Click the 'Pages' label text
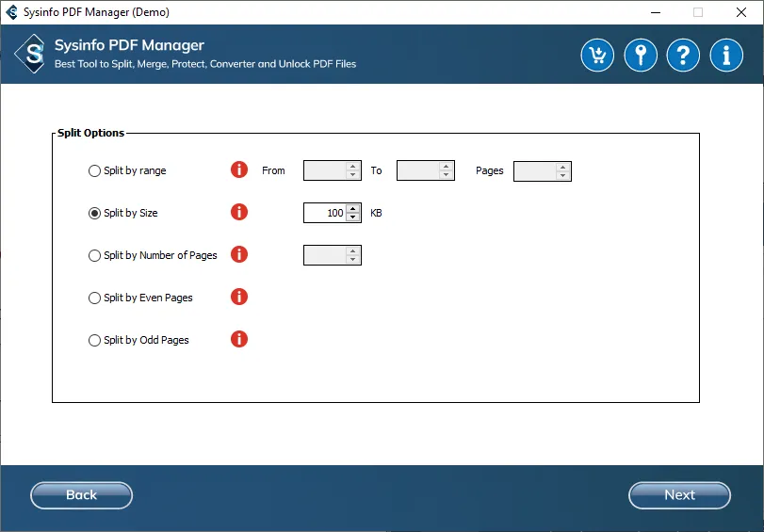This screenshot has width=764, height=532. point(490,170)
